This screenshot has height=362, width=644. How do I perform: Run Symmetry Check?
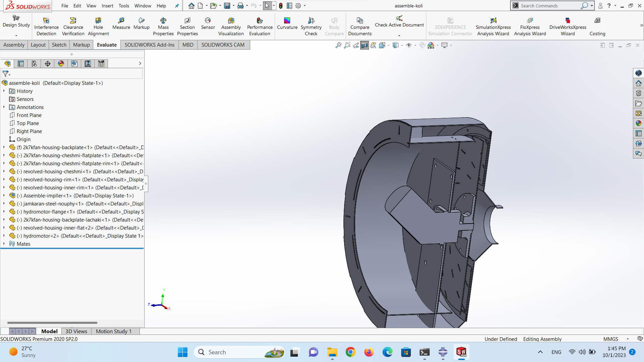[x=311, y=26]
